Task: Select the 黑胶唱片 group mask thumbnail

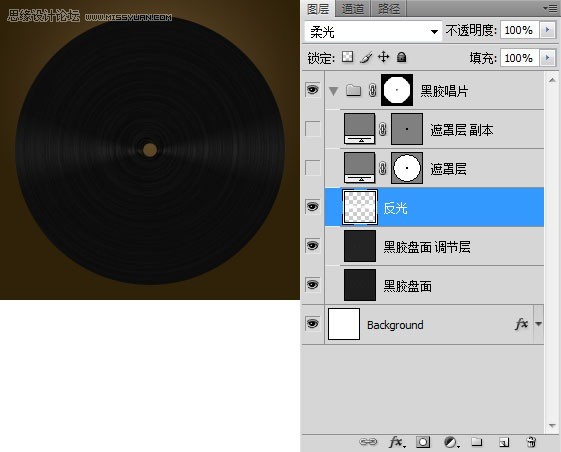Action: point(397,90)
